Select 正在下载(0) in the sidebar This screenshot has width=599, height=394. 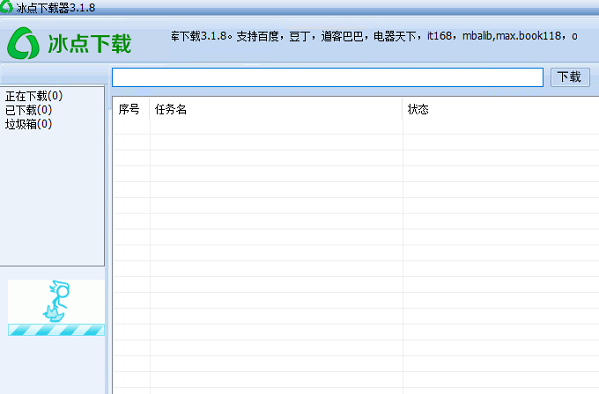click(34, 96)
